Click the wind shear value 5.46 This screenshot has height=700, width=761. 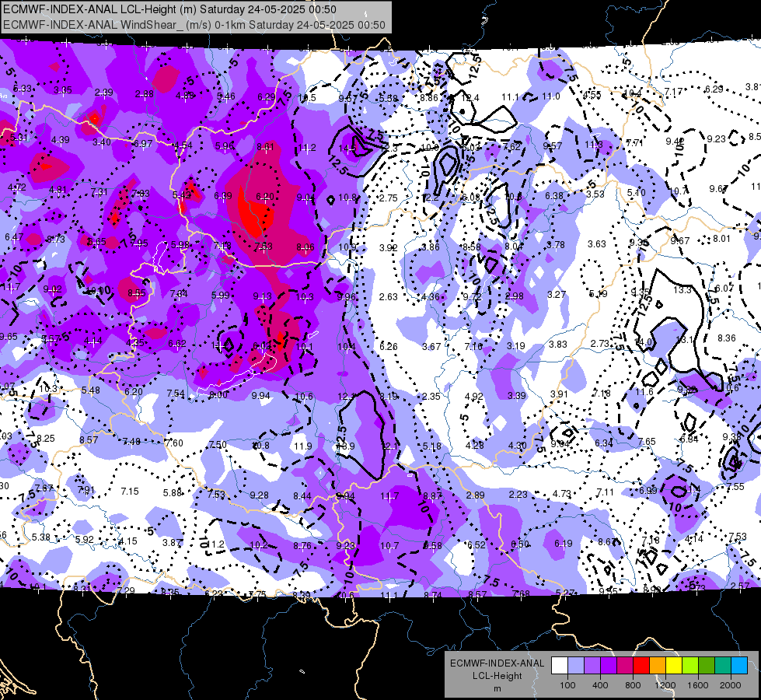(x=225, y=96)
